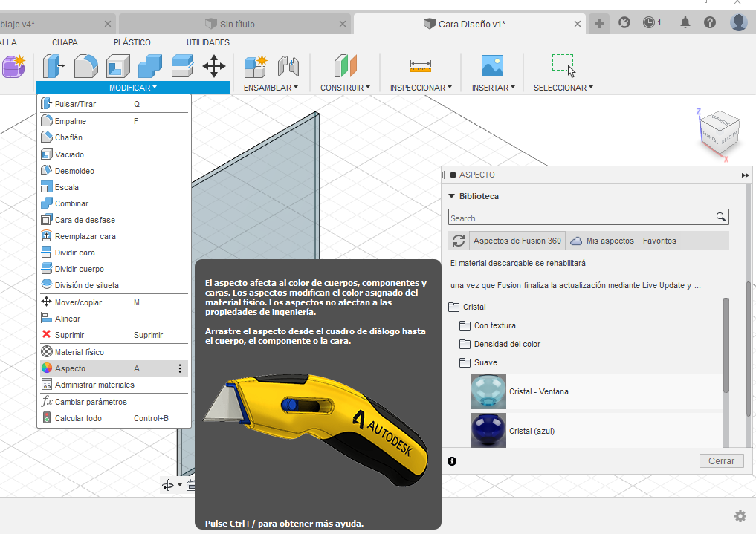756x534 pixels.
Task: Select the Cristal - Ventana appearance swatch
Action: tap(488, 391)
